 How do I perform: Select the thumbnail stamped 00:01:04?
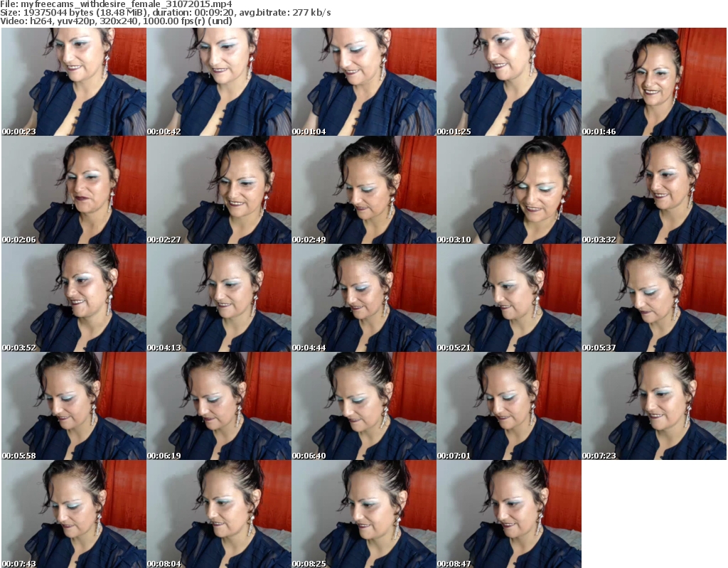[x=364, y=82]
